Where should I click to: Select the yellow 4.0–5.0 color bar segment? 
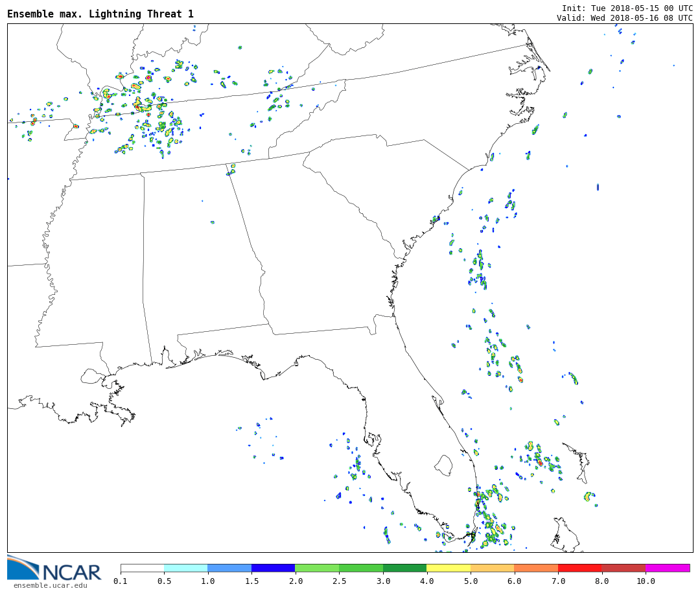pyautogui.click(x=448, y=568)
